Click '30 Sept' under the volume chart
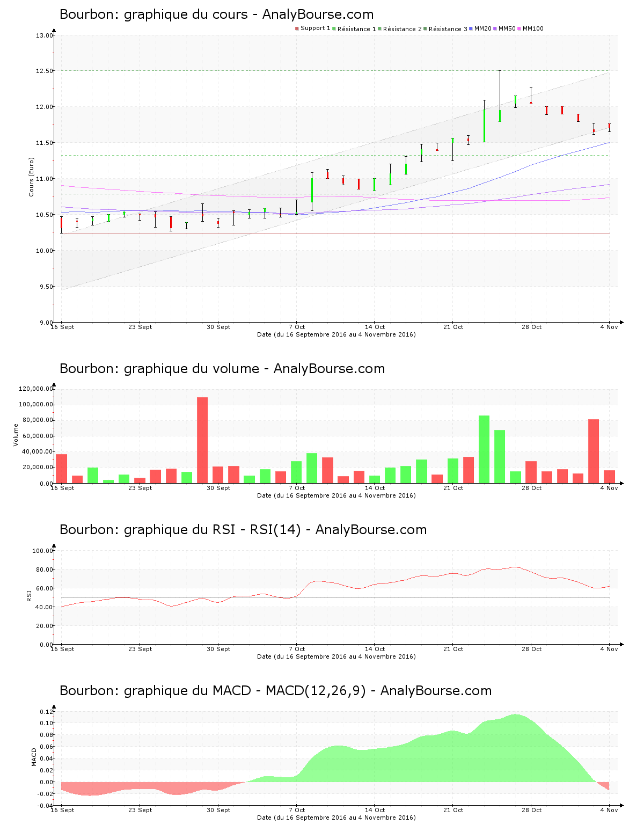 [x=218, y=488]
